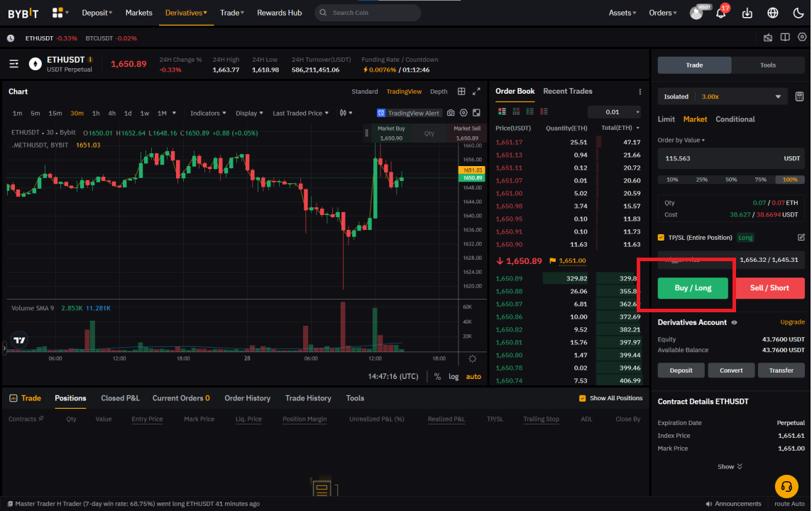Set order size slider to 25%
This screenshot has width=812, height=511.
coord(702,180)
